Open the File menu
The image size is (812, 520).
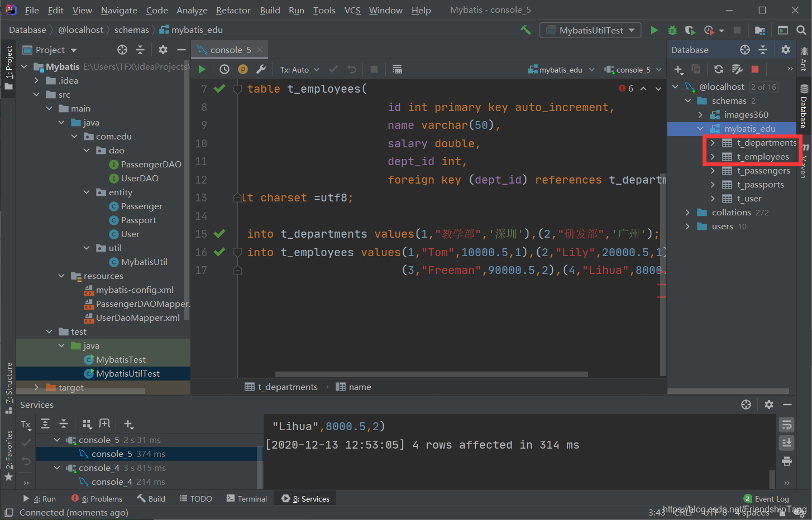pos(32,10)
